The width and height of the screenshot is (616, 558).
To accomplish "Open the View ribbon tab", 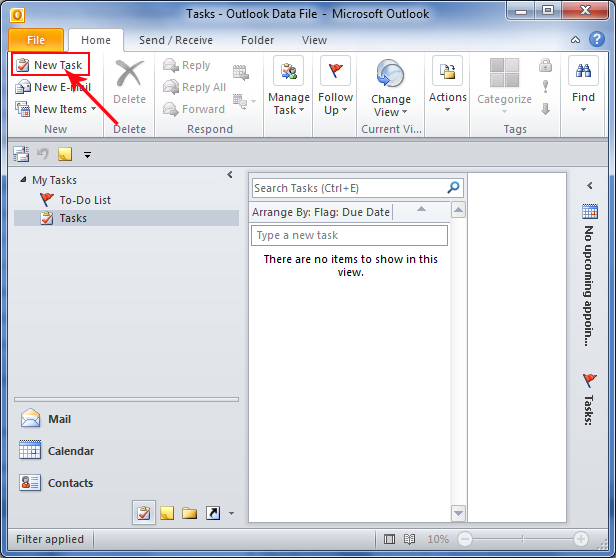I will coord(314,40).
